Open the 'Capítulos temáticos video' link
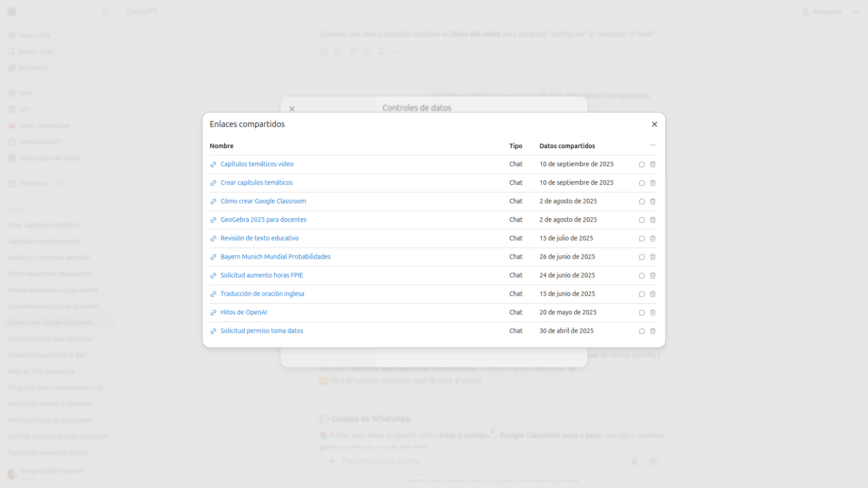This screenshot has height=488, width=868. pos(257,164)
